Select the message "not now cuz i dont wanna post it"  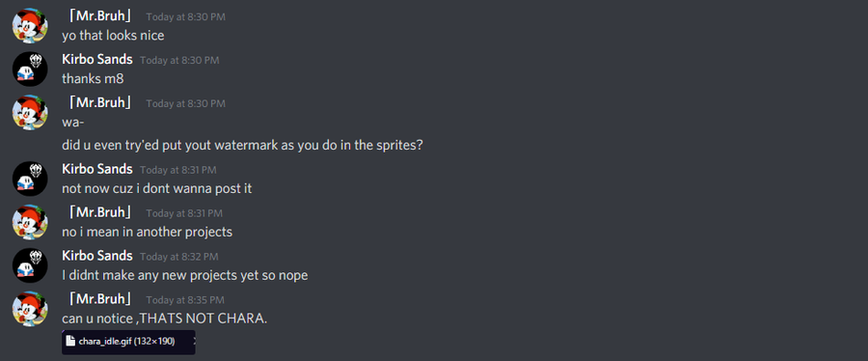156,189
